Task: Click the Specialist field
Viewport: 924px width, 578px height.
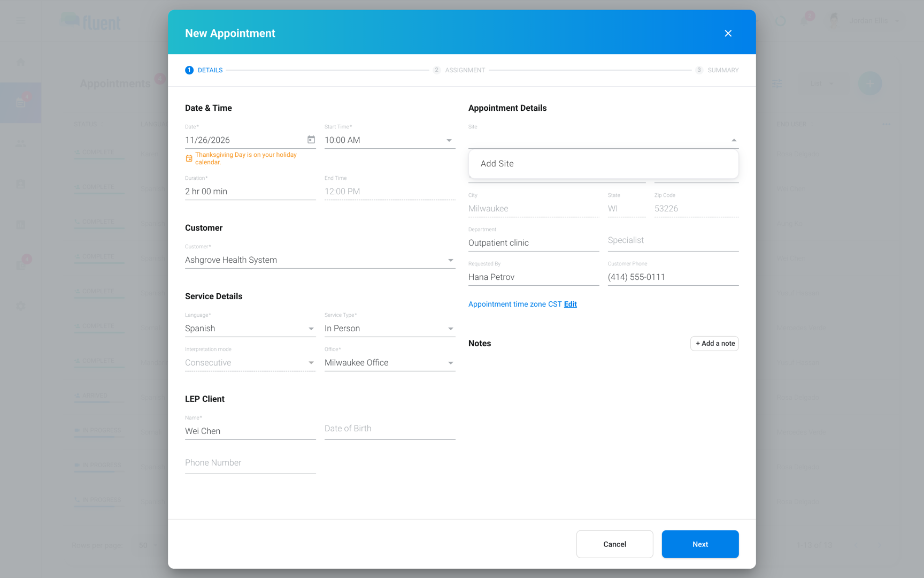Action: click(673, 241)
